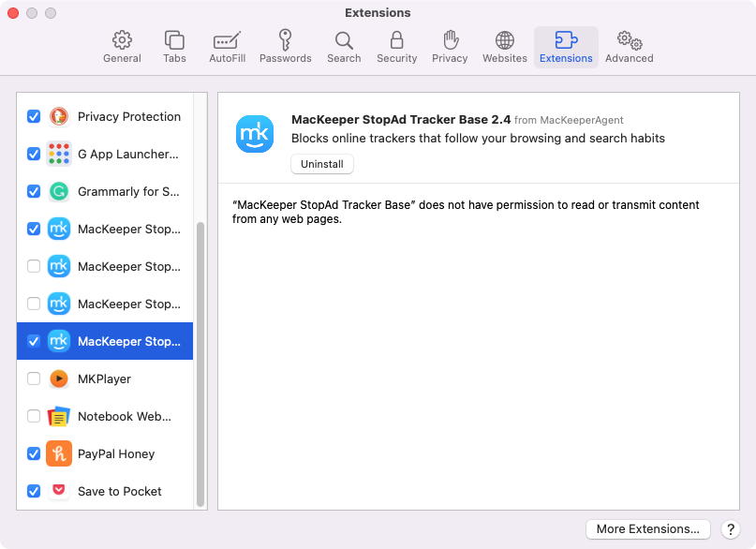
Task: Click the Notebook Web Clipper icon
Action: click(x=59, y=417)
